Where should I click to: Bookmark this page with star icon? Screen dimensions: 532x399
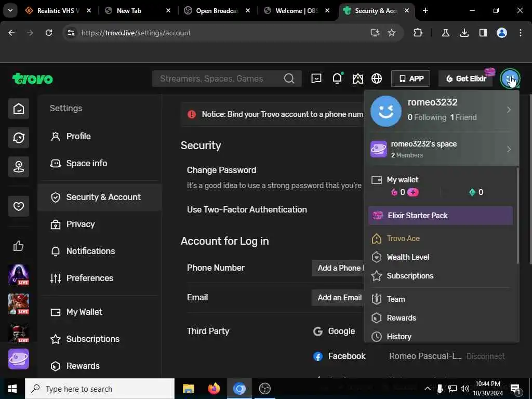click(x=392, y=33)
